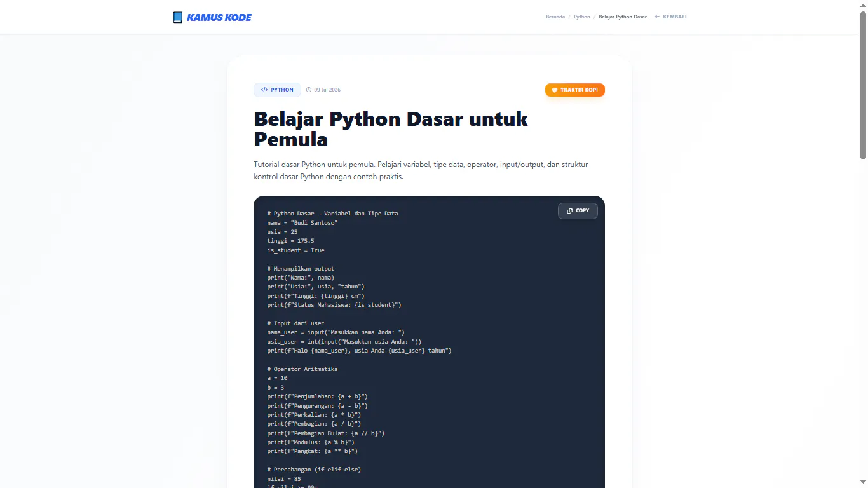Click the comment '# Menampilkan output'
Image resolution: width=868 pixels, height=488 pixels.
(x=301, y=268)
